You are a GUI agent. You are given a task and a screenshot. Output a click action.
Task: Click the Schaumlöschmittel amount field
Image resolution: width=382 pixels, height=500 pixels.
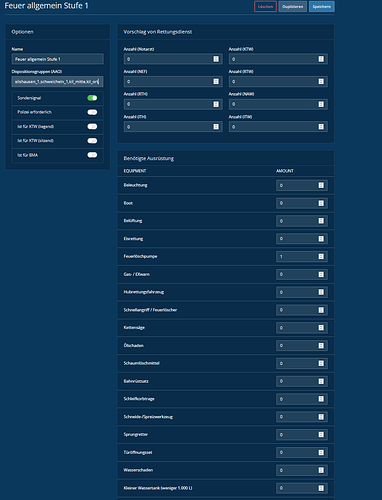click(x=302, y=363)
